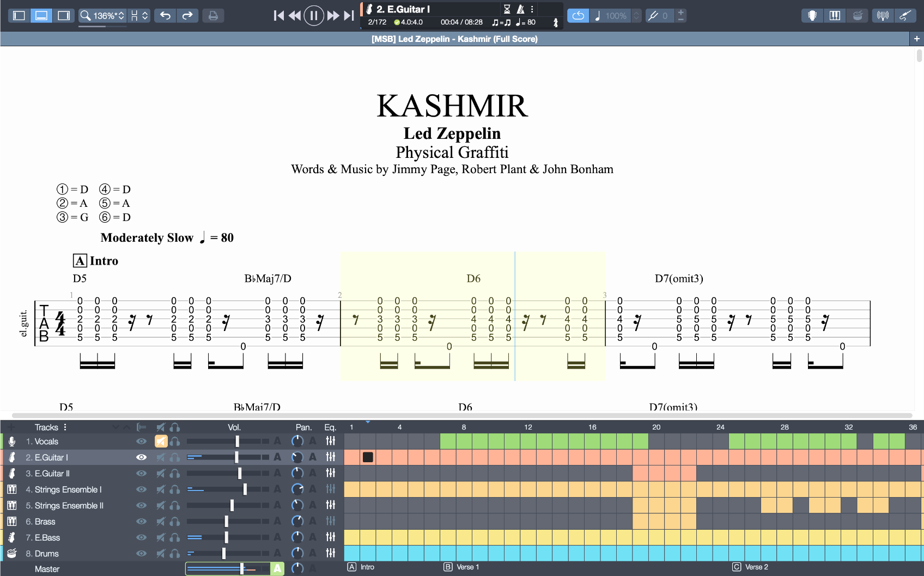Screen dimensions: 924x576
Task: Increase transpose value with plus
Action: [x=680, y=12]
